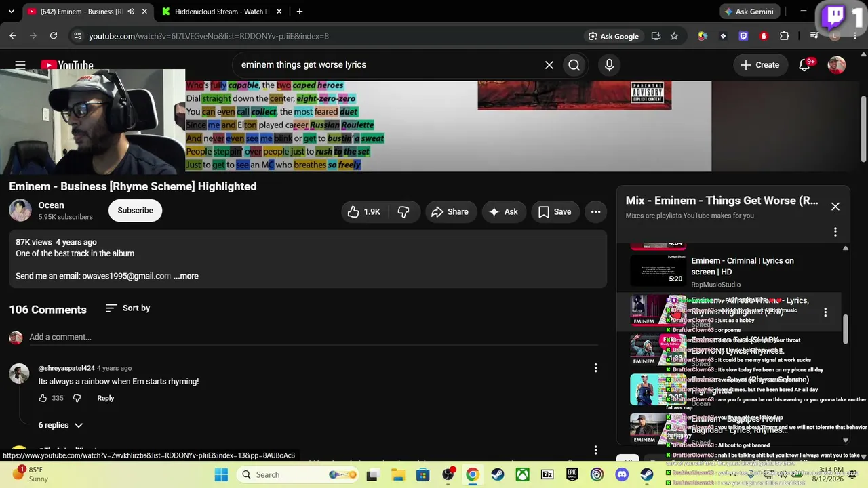Open Epic Games launcher on taskbar
The width and height of the screenshot is (868, 488).
[572, 475]
